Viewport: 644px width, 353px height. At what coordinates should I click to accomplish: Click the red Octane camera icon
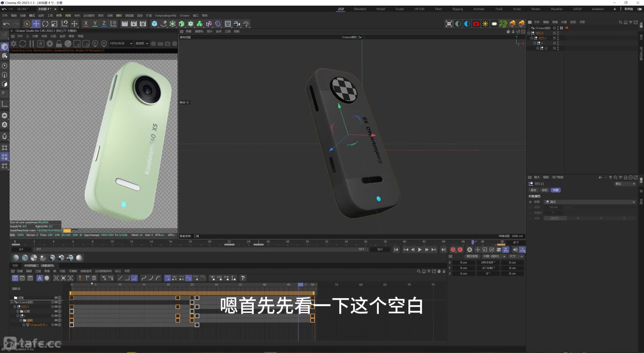pyautogui.click(x=476, y=24)
